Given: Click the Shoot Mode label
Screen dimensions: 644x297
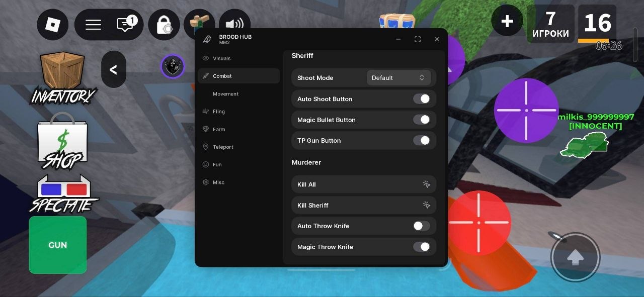Looking at the screenshot, I should tap(315, 78).
